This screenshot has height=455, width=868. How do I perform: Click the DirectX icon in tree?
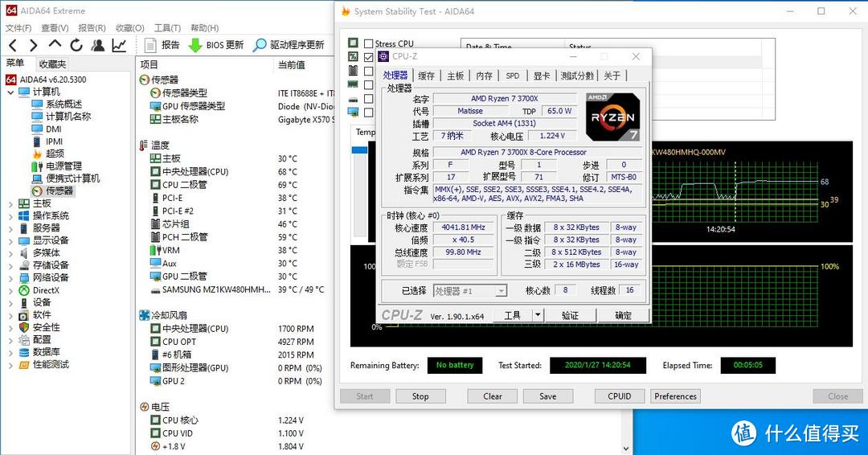24,290
